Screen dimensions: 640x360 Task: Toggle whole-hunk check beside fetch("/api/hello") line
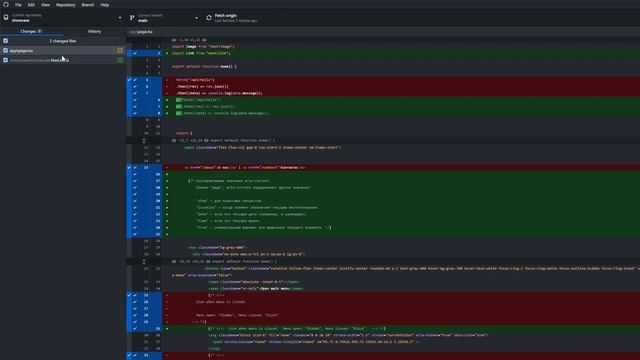pyautogui.click(x=129, y=80)
